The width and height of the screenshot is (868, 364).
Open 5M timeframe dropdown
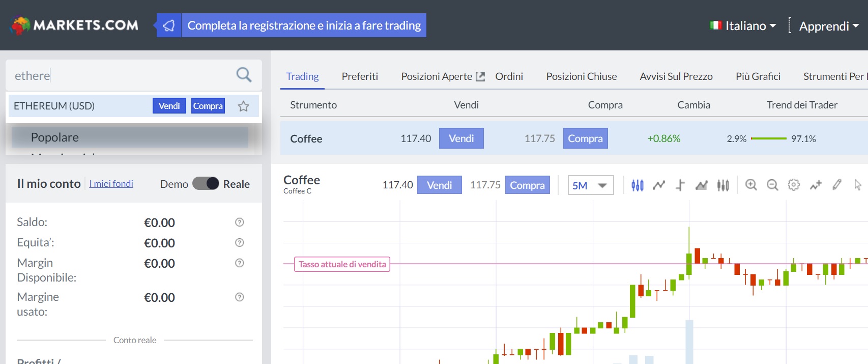tap(591, 185)
